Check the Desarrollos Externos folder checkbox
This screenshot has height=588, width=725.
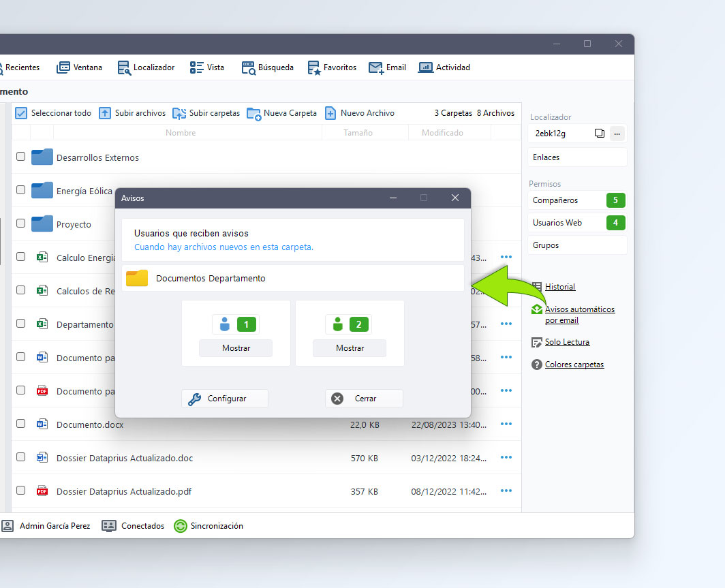pyautogui.click(x=21, y=157)
